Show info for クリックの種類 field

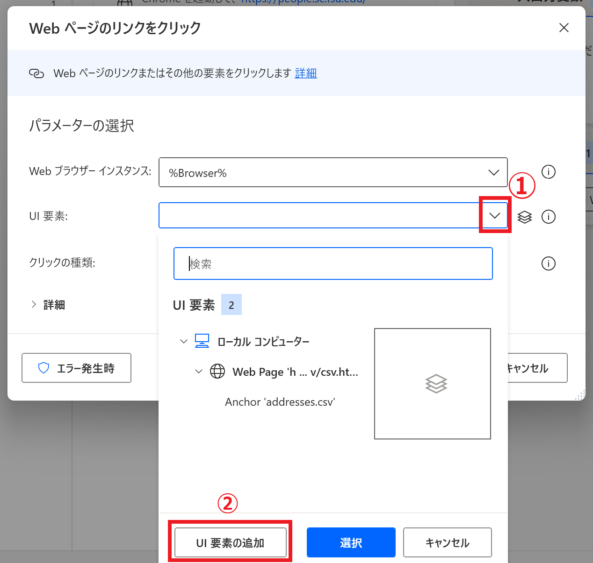pos(548,263)
